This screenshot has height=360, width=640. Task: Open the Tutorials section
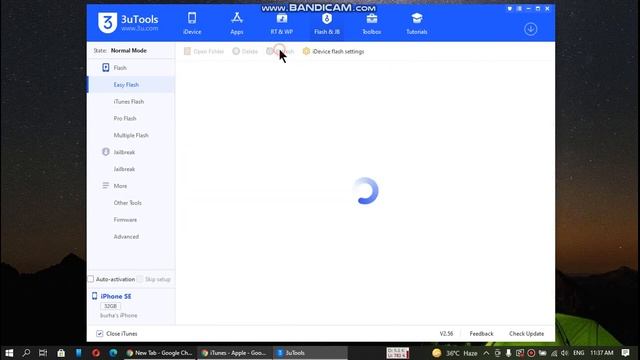[x=416, y=24]
